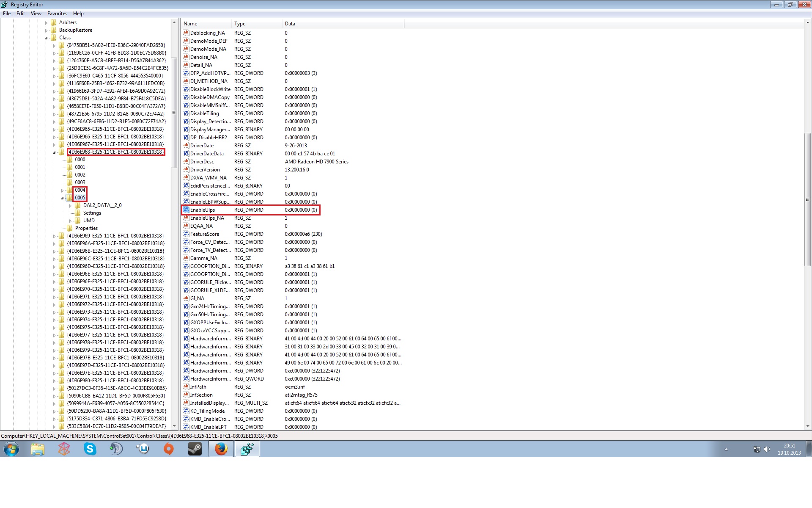Open Steam from the taskbar
This screenshot has width=812, height=508.
click(x=195, y=449)
